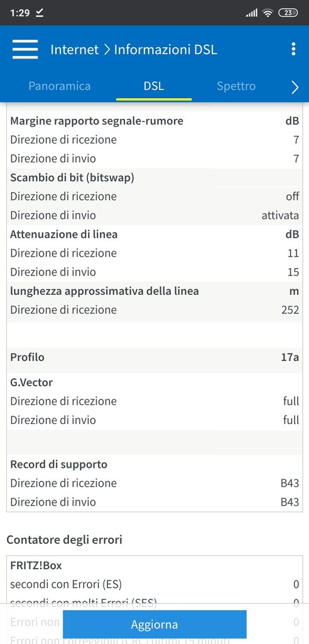The height and width of the screenshot is (644, 309).
Task: Open the hamburger navigation menu
Action: tap(25, 50)
